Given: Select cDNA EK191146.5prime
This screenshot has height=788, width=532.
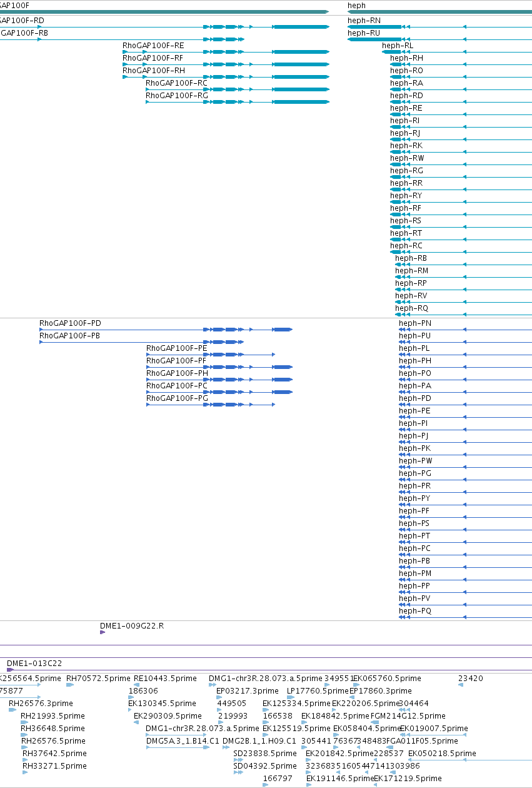Looking at the screenshot, I should pos(339,779).
